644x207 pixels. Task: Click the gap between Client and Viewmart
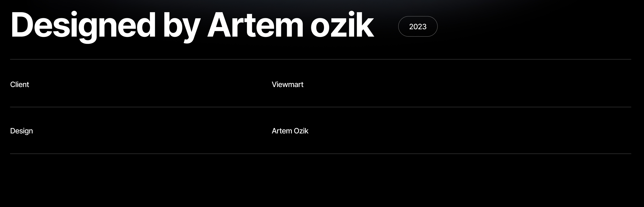[150, 84]
